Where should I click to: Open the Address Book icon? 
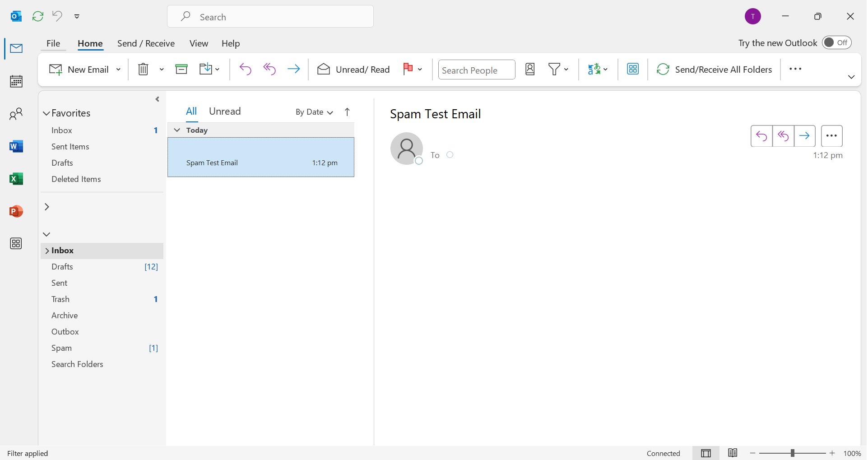[530, 69]
